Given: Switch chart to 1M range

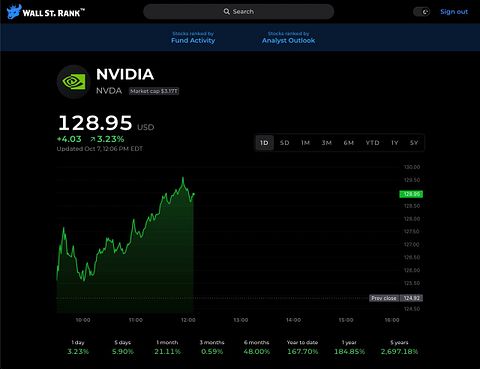Looking at the screenshot, I should tap(305, 143).
